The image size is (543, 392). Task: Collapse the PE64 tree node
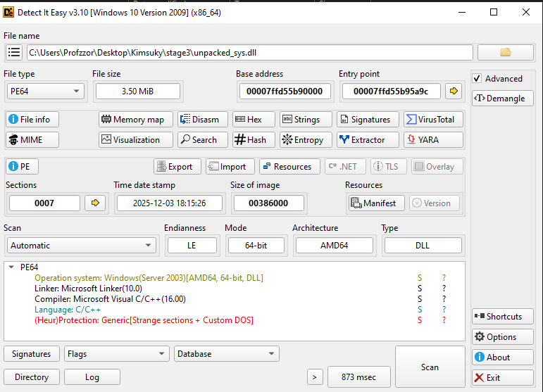point(11,267)
